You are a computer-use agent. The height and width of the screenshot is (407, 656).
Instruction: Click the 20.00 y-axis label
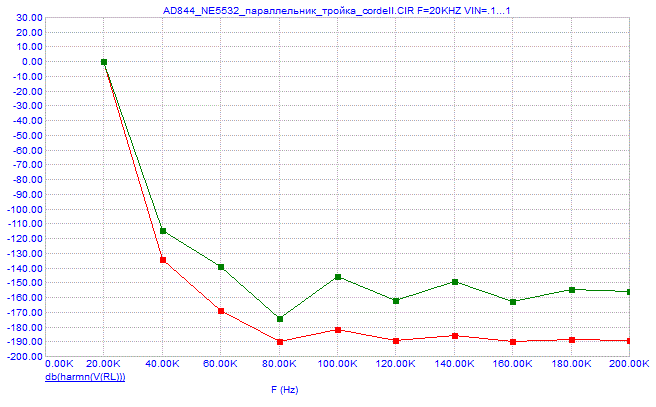click(29, 33)
